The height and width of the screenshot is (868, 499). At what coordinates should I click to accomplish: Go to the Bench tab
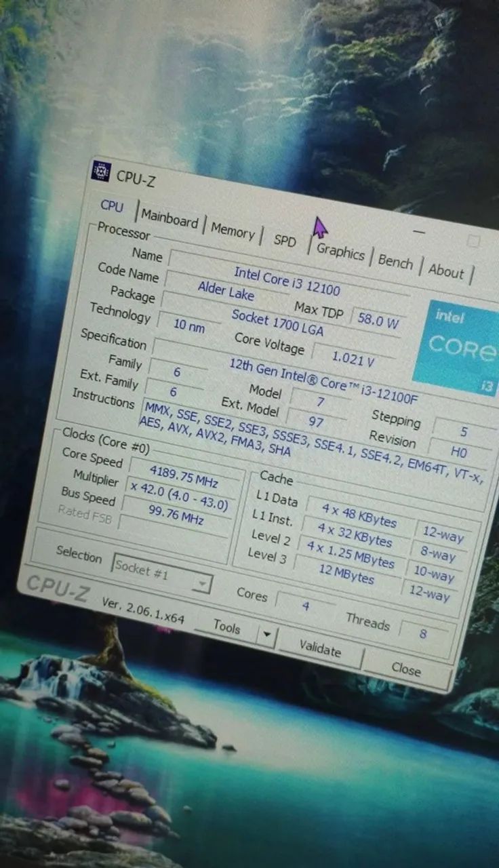[395, 262]
